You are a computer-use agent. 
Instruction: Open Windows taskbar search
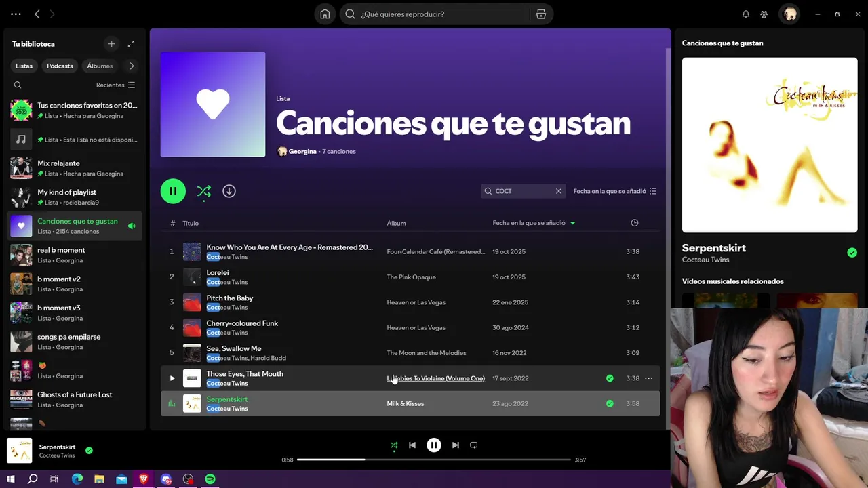(x=33, y=479)
